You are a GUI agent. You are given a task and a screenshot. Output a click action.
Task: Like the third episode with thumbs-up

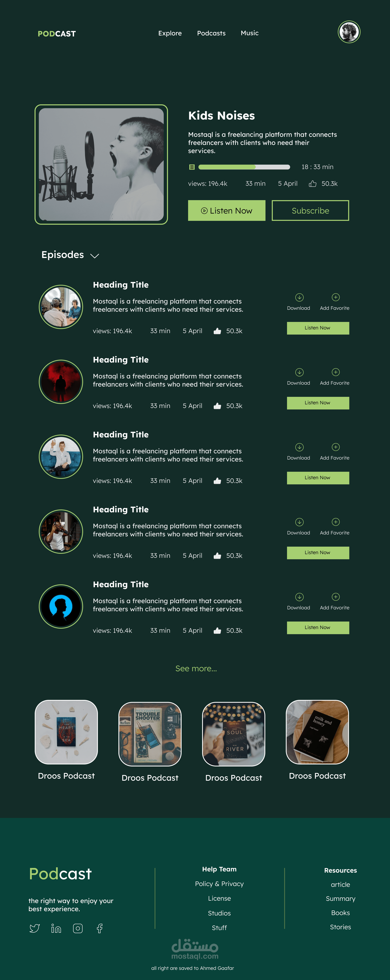tap(217, 481)
